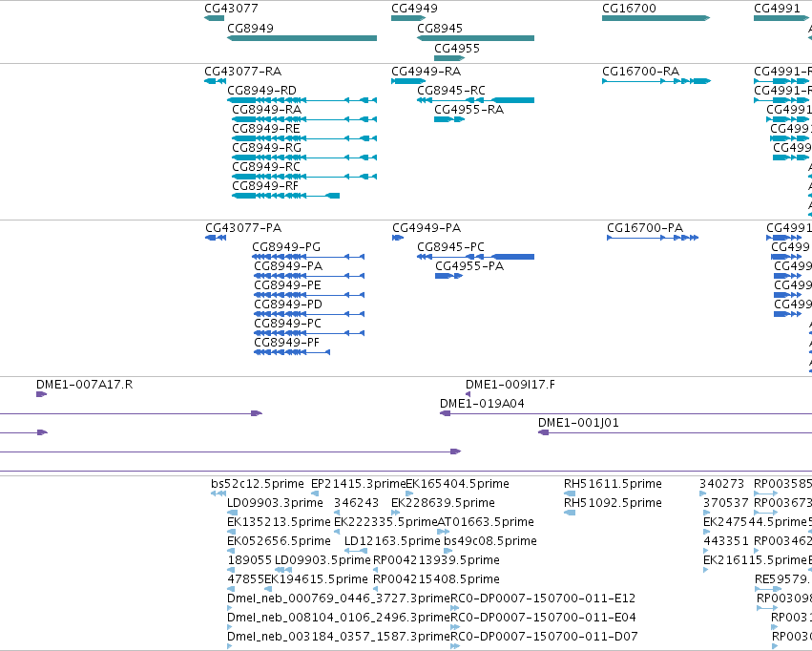Click the CG16700-RA exon-intron glyph

[656, 81]
